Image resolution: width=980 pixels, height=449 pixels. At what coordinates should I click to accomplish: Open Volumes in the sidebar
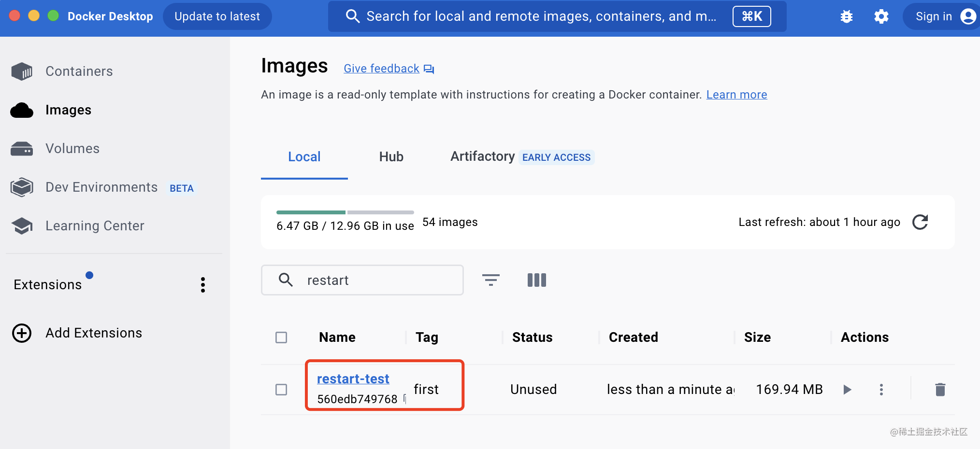[x=72, y=149]
